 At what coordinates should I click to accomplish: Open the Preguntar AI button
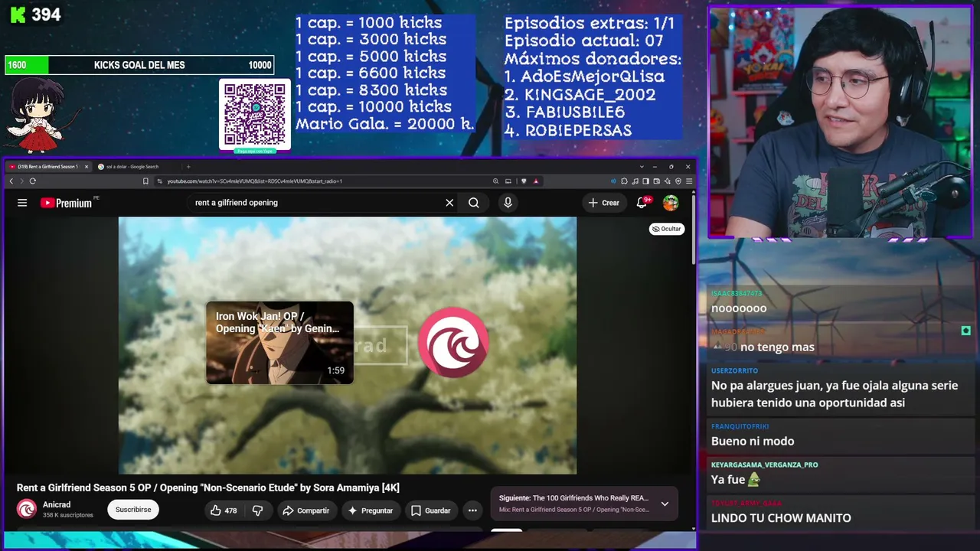click(x=370, y=510)
